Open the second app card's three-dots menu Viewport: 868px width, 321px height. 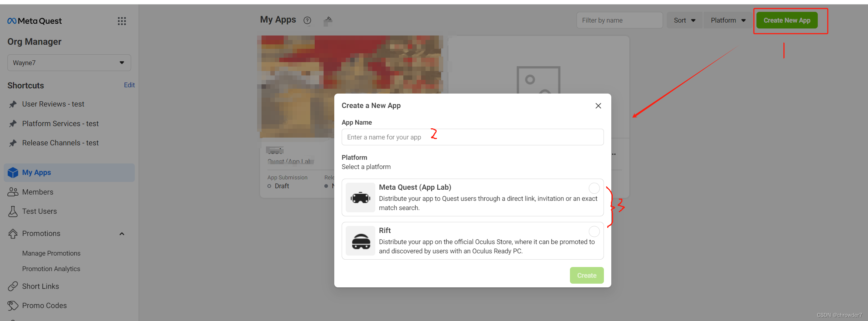pos(614,154)
